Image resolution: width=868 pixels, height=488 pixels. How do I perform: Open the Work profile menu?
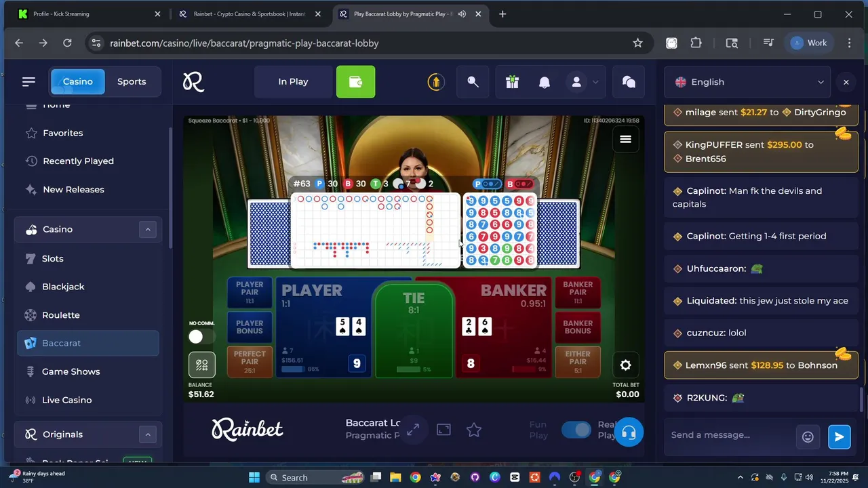click(x=809, y=43)
